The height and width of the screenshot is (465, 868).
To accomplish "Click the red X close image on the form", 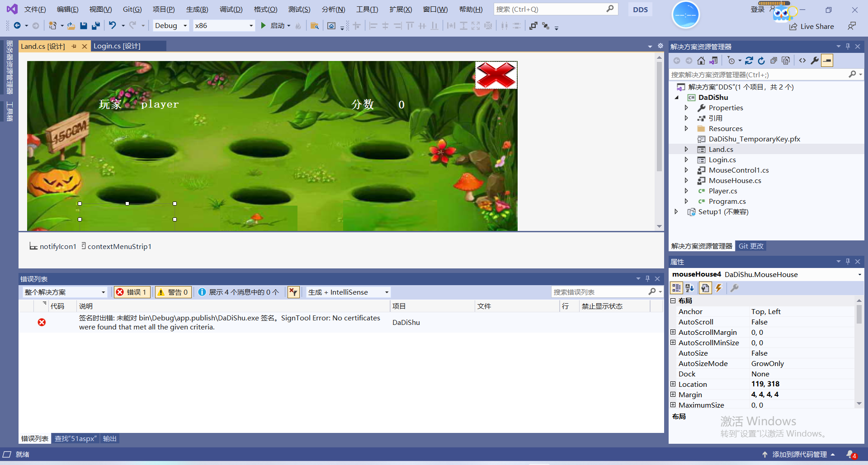I will 496,75.
